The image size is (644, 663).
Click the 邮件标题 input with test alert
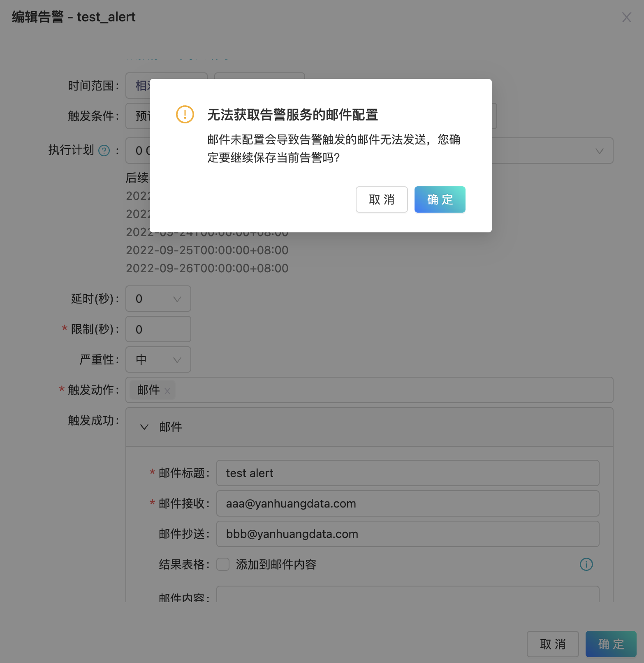(408, 473)
